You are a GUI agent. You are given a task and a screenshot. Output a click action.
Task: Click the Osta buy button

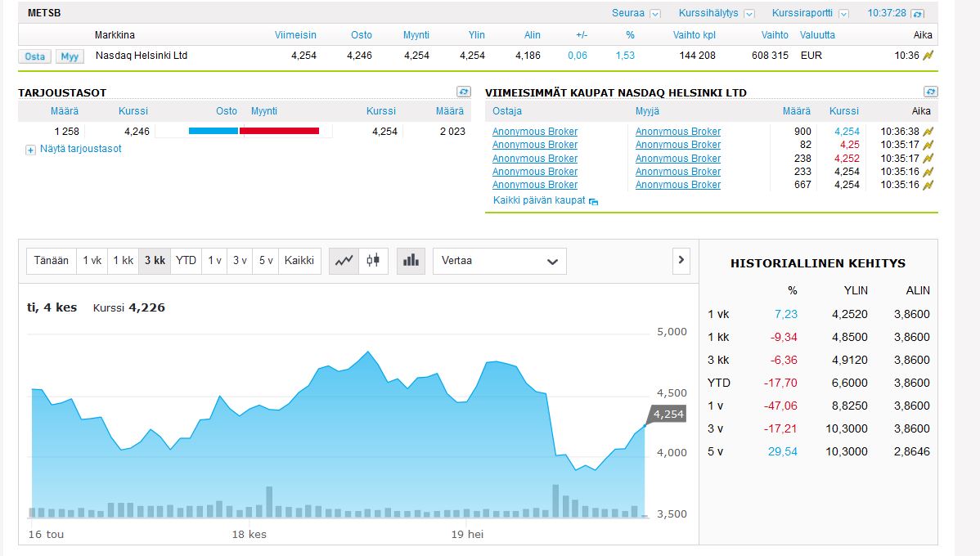tap(35, 56)
